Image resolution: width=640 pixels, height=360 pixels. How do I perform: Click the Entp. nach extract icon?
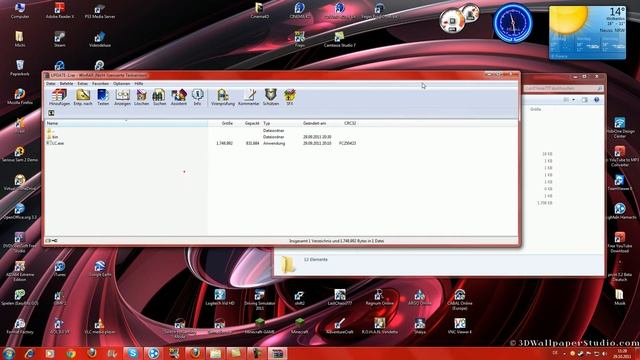pos(83,97)
